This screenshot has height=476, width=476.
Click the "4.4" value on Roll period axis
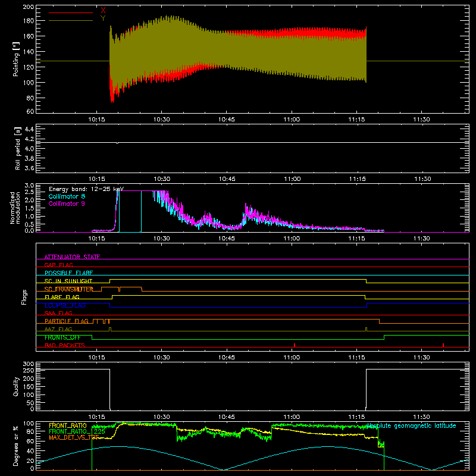(29, 129)
